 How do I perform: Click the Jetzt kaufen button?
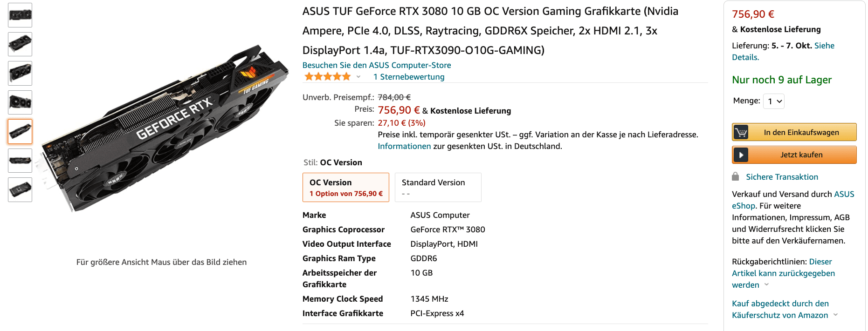801,155
